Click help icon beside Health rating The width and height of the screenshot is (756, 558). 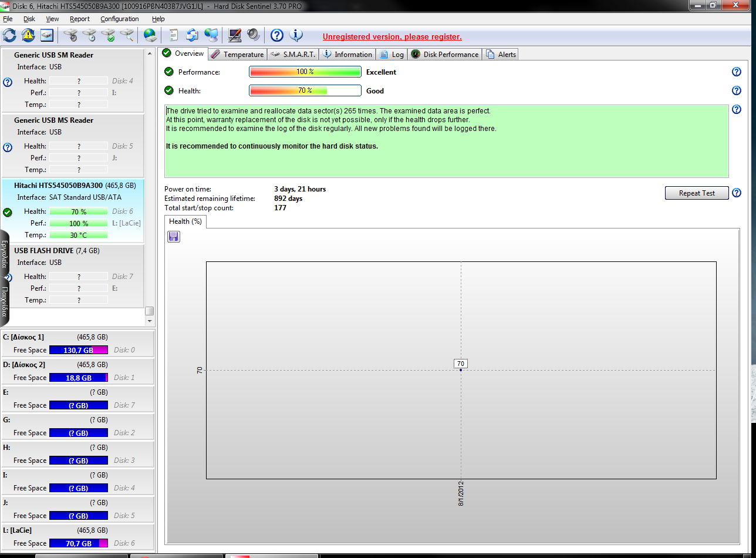pyautogui.click(x=737, y=90)
